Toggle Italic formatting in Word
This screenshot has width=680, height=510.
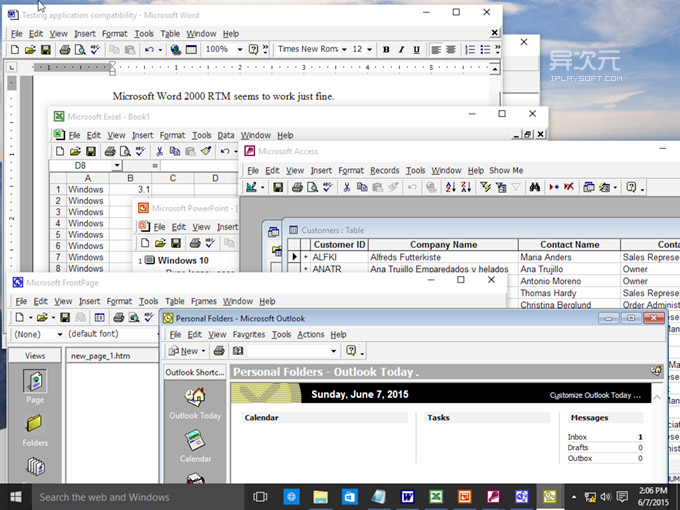coord(401,49)
